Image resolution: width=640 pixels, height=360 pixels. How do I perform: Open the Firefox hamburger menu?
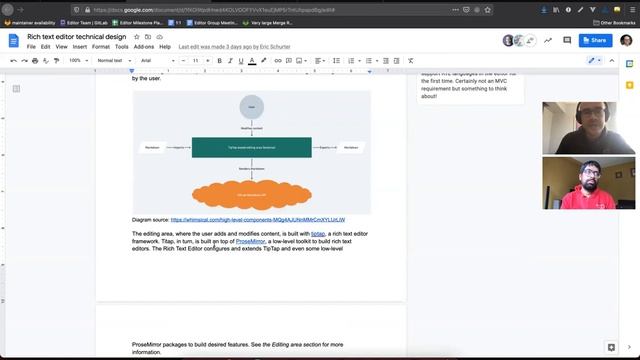(x=632, y=10)
